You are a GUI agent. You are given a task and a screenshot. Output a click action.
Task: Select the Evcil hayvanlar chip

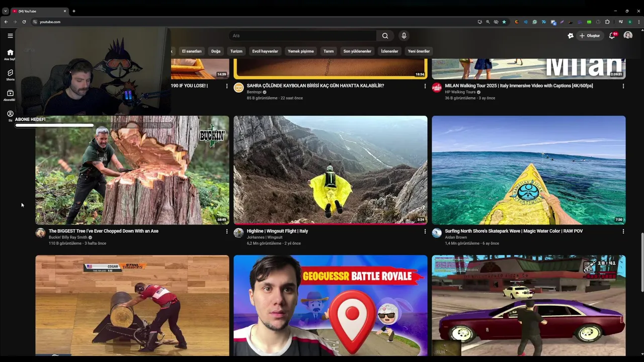[265, 51]
